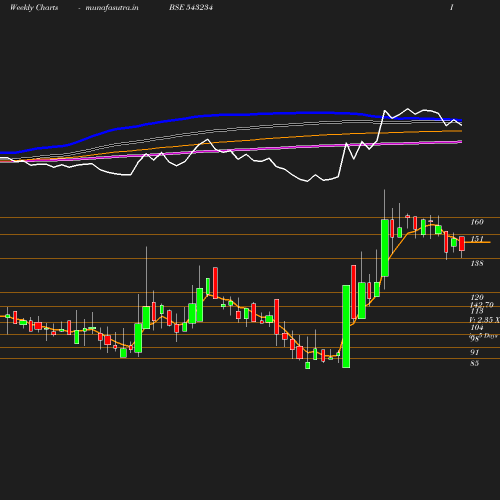This screenshot has height=500, width=500.
Task: Click the 151 price level label
Action: coord(477,239)
